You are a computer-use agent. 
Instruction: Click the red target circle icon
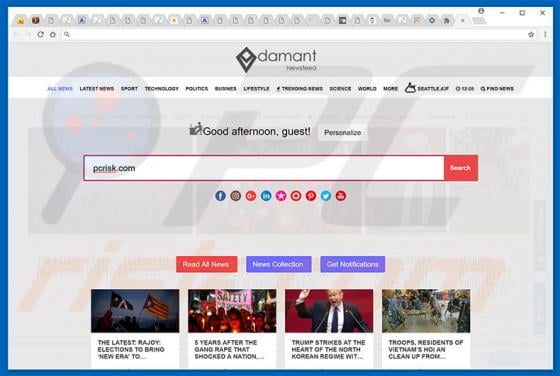(x=296, y=196)
